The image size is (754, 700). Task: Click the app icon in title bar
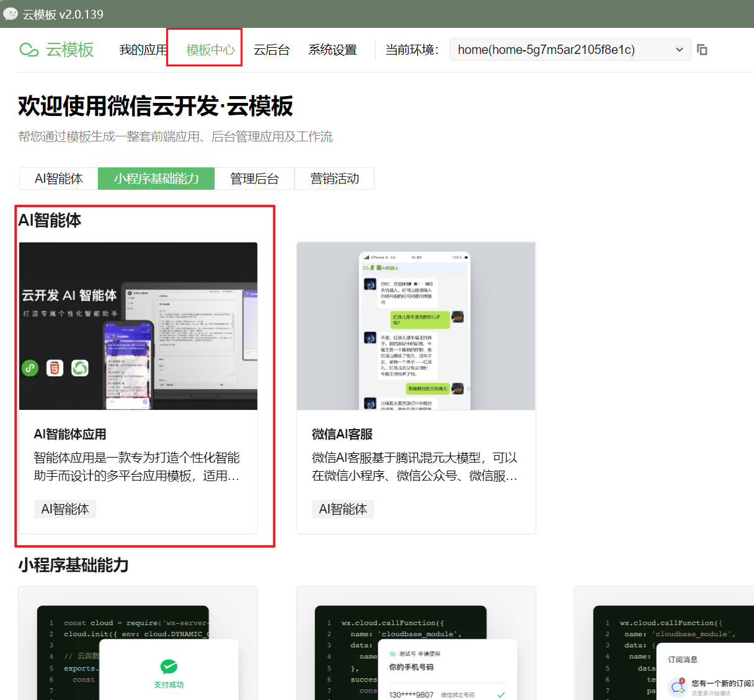tap(10, 14)
